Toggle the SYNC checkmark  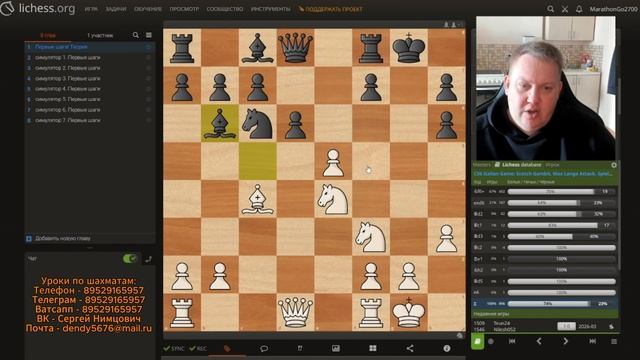[x=174, y=349]
